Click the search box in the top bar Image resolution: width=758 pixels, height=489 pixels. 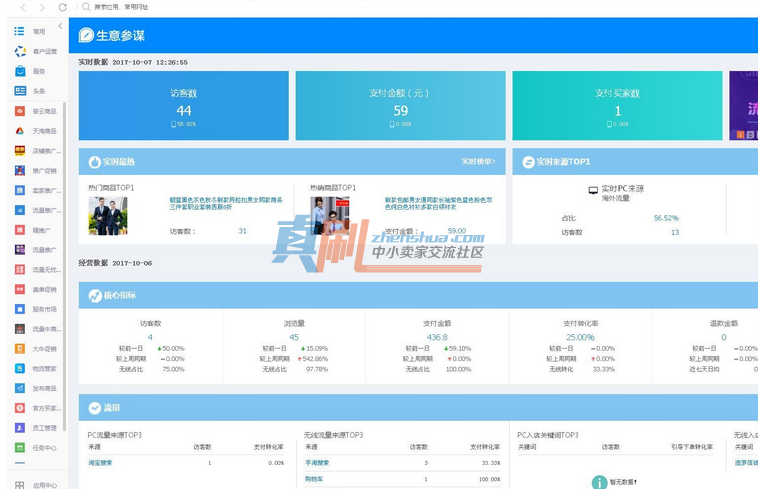[121, 7]
